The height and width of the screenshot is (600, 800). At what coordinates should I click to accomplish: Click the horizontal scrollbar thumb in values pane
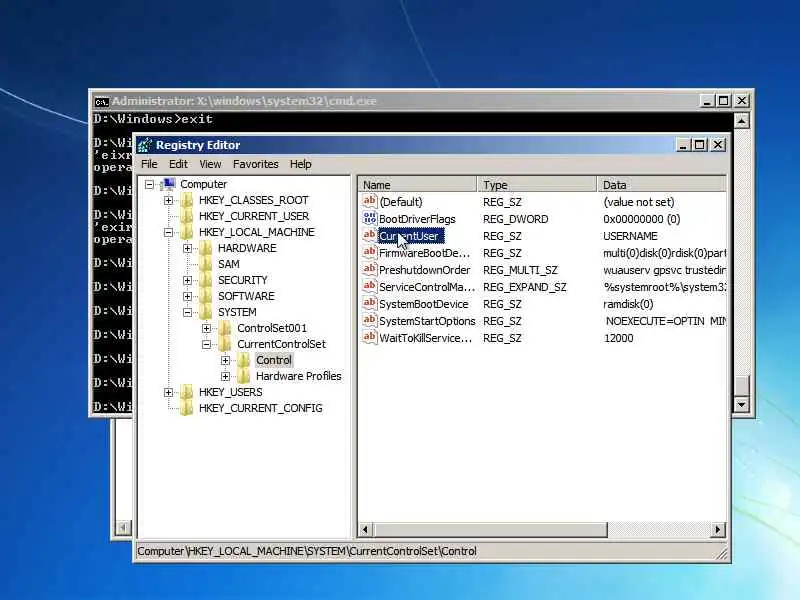coord(490,530)
